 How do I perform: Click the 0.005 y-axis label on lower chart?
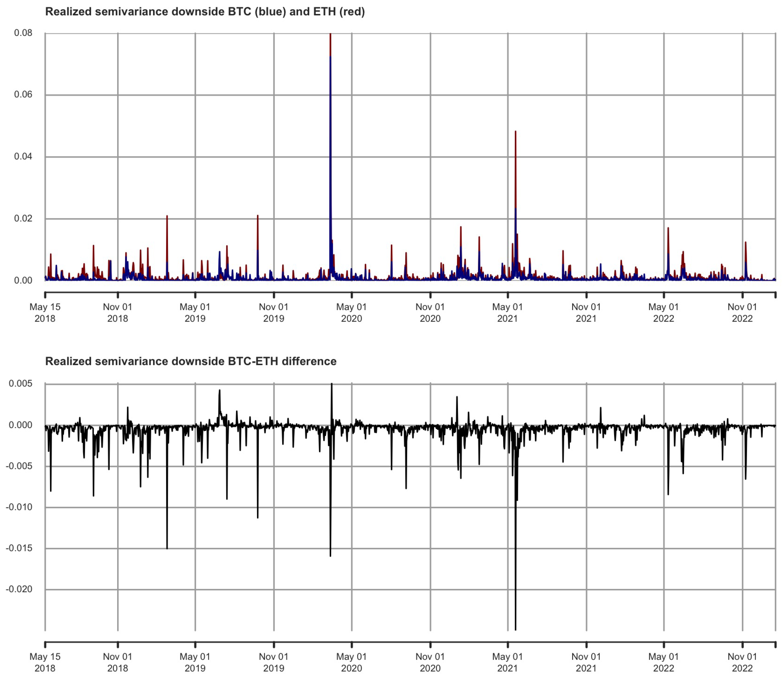tap(21, 384)
